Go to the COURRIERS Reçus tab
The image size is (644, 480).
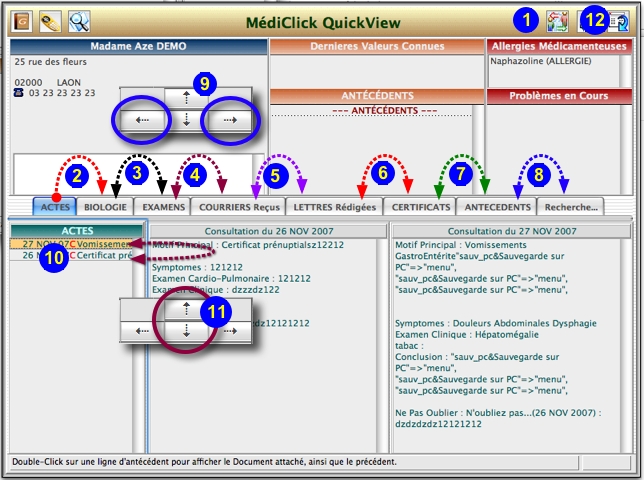239,207
